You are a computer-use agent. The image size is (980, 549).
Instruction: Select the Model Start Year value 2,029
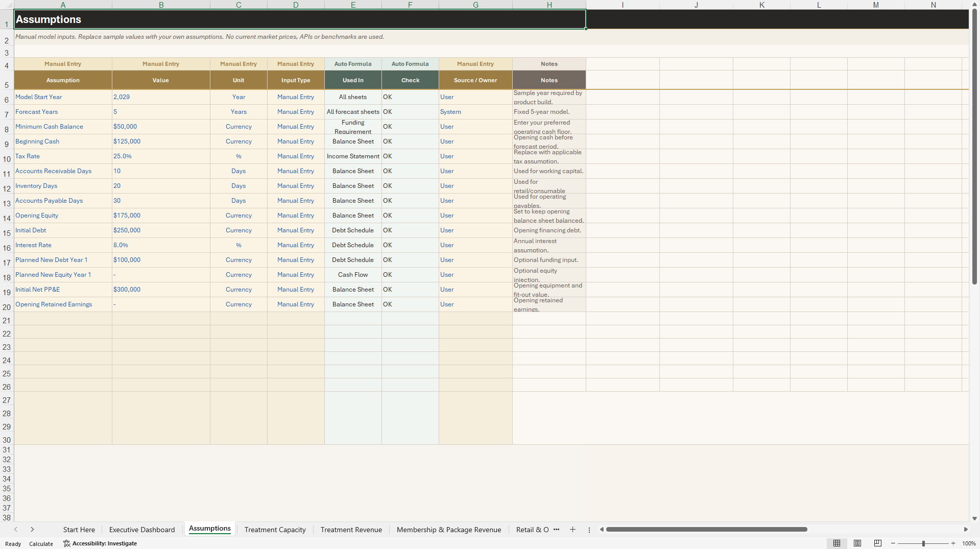(x=161, y=97)
